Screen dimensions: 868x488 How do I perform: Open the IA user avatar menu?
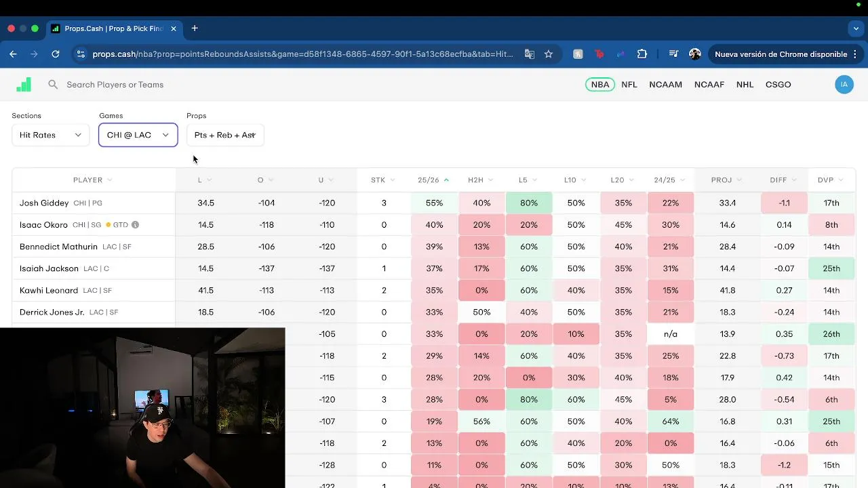(x=844, y=85)
